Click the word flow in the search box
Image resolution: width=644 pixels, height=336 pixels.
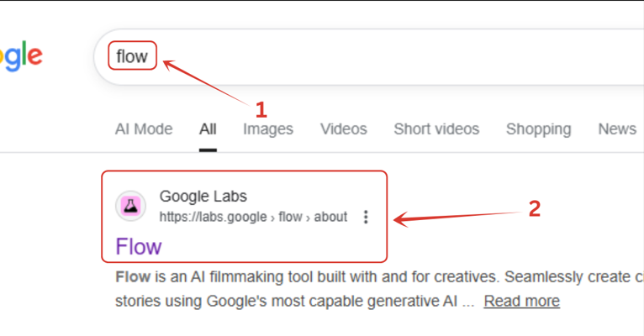click(x=132, y=56)
